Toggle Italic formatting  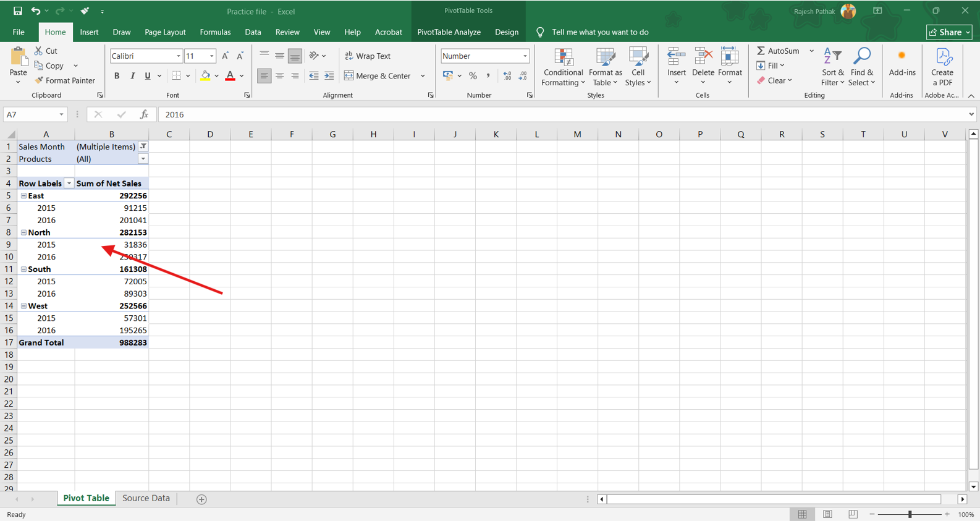coord(132,76)
